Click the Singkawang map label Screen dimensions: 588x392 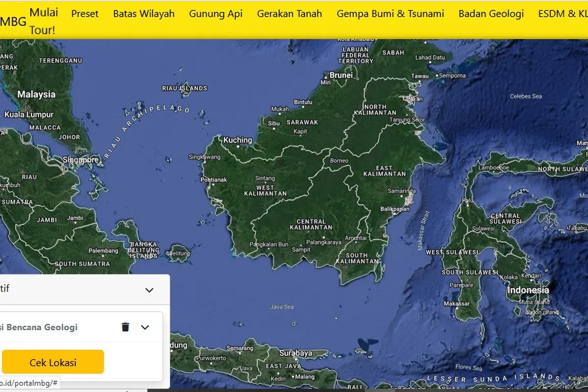205,157
